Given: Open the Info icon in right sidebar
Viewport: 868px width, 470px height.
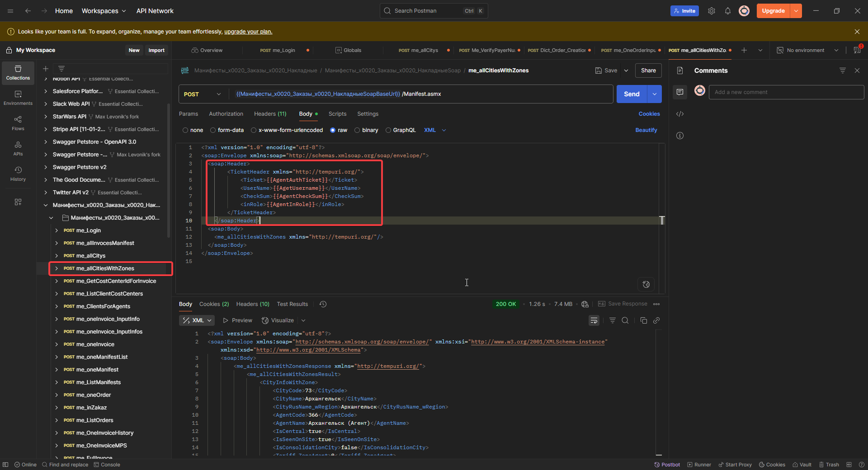Looking at the screenshot, I should [x=680, y=136].
